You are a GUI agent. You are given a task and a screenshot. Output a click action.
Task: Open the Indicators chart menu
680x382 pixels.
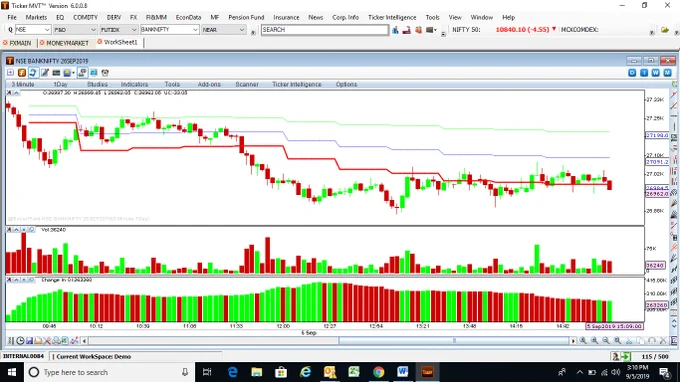[x=134, y=84]
